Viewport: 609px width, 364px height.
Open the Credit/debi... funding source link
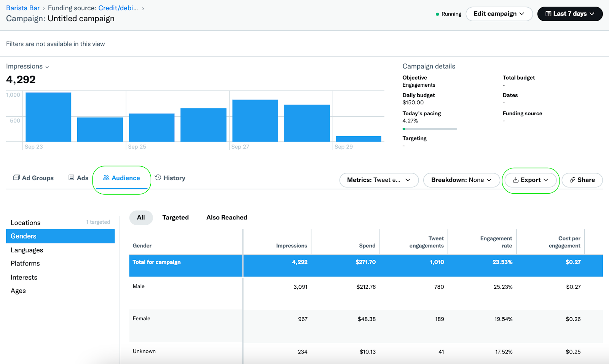pos(118,8)
